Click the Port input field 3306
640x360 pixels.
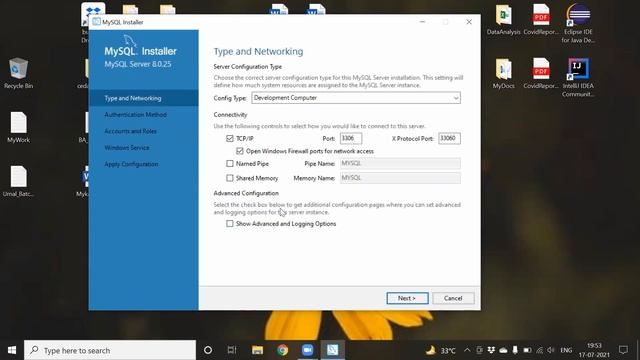tap(351, 138)
